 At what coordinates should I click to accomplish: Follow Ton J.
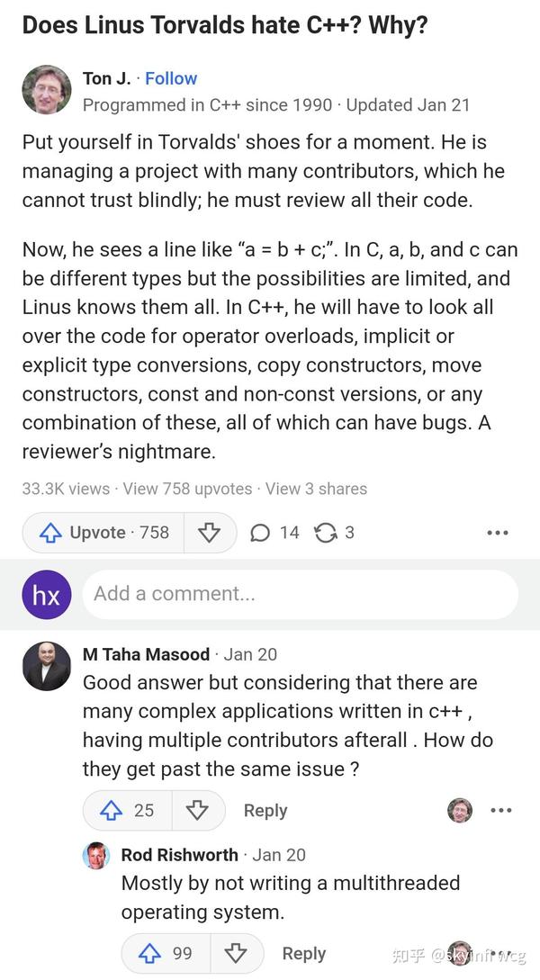(x=171, y=78)
